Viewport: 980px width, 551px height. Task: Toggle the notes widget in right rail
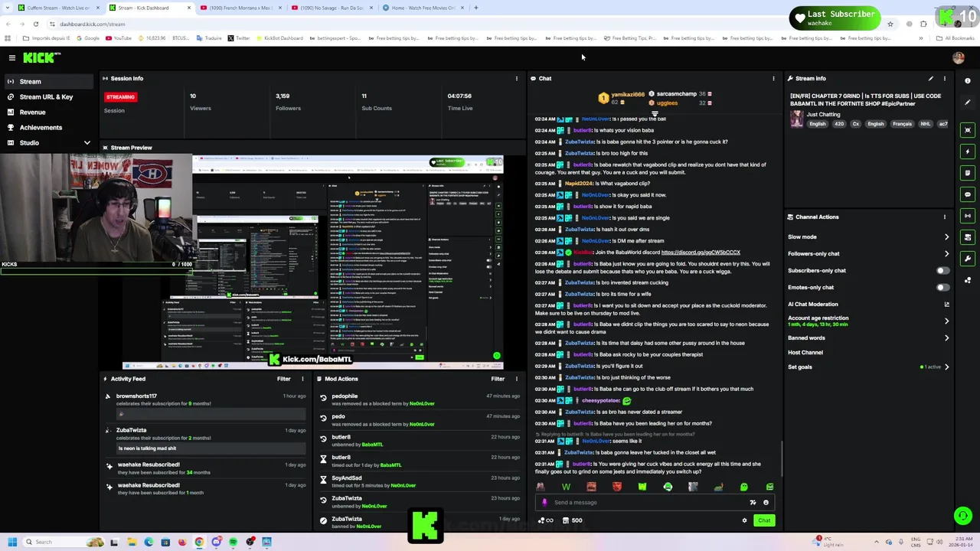tap(968, 173)
